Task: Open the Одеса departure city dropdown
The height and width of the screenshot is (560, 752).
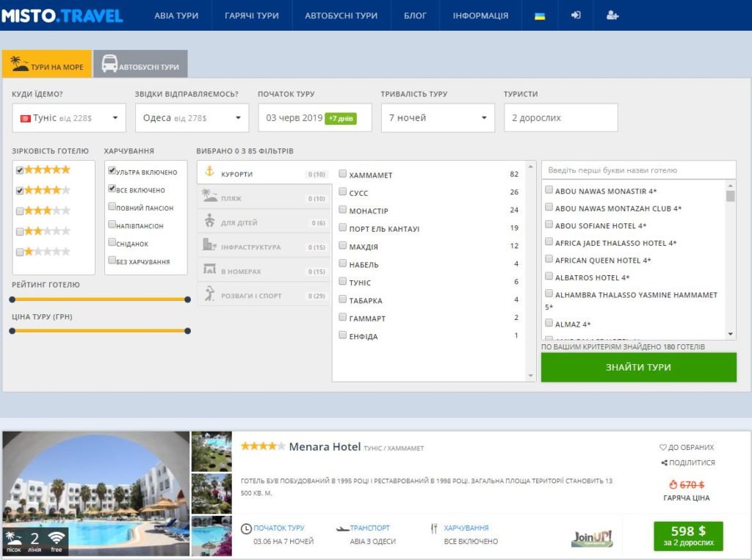Action: (x=192, y=117)
